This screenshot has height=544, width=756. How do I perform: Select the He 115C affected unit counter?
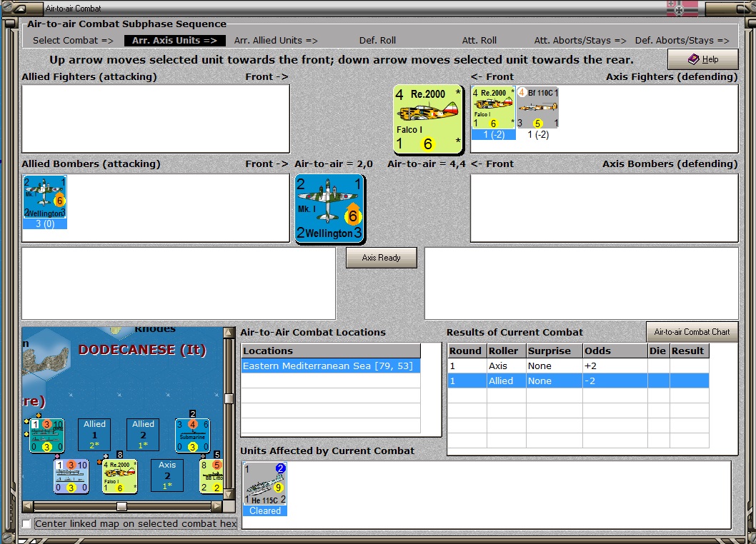[x=264, y=484]
